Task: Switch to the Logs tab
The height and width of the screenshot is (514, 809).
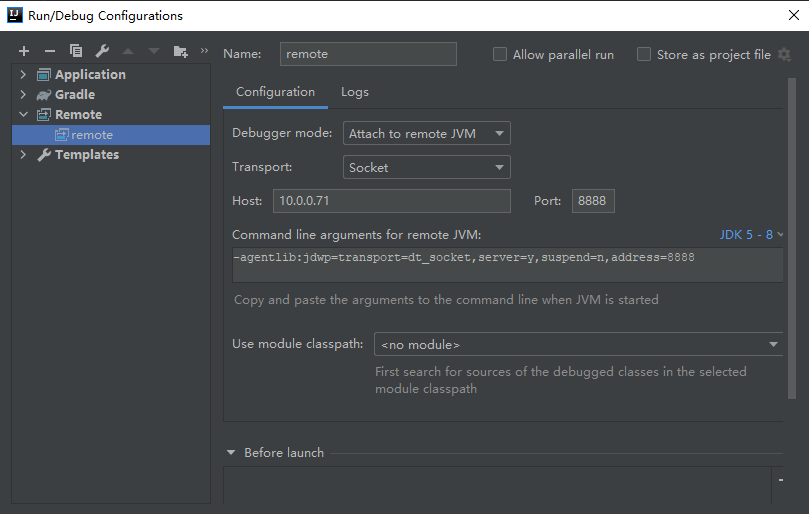Action: click(x=355, y=92)
